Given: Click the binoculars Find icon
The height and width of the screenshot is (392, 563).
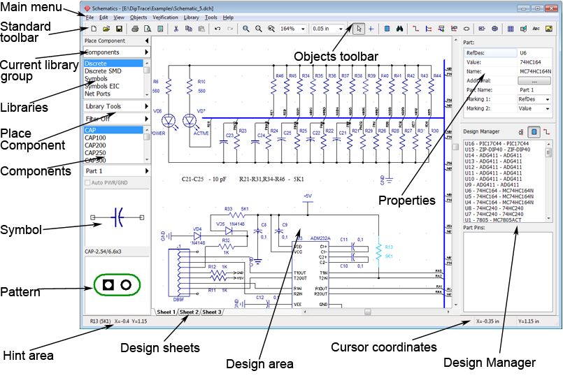Looking at the screenshot, I should coord(399,29).
